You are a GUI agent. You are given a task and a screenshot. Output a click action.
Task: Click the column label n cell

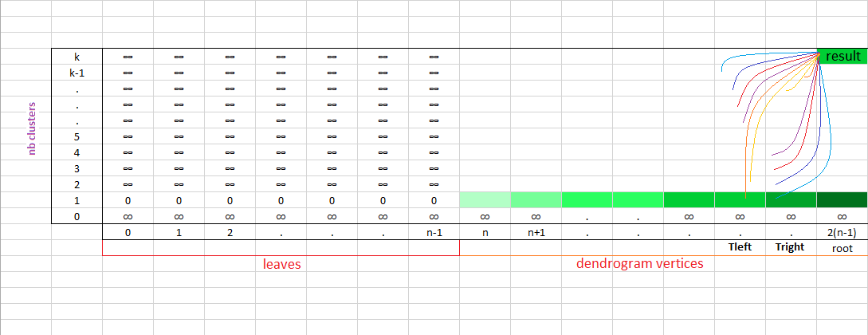(485, 232)
